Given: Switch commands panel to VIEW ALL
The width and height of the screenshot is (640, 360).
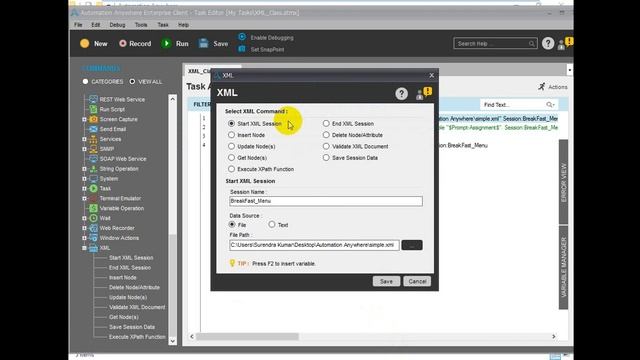Looking at the screenshot, I should pos(132,82).
